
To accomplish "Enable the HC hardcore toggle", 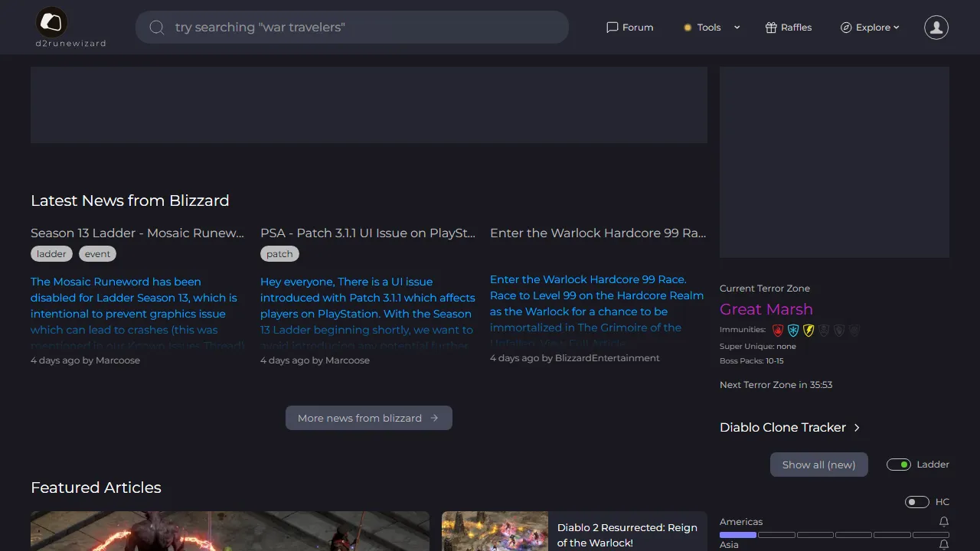I will point(916,501).
